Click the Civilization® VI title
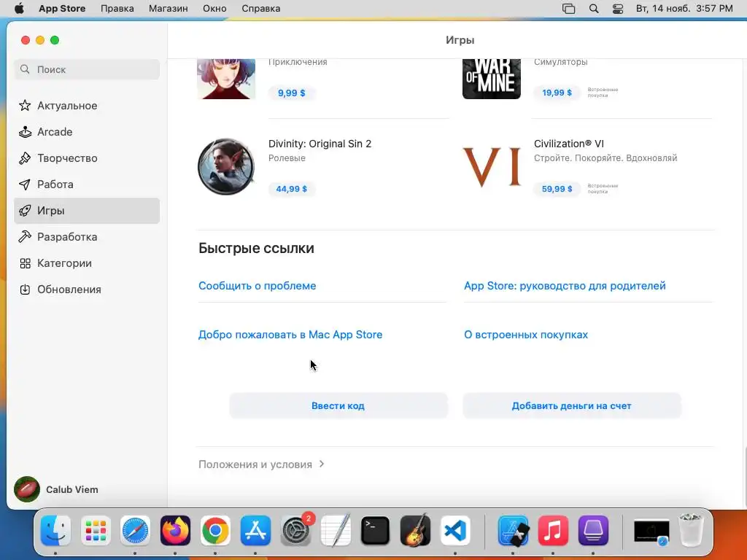This screenshot has width=747, height=560. pos(569,144)
